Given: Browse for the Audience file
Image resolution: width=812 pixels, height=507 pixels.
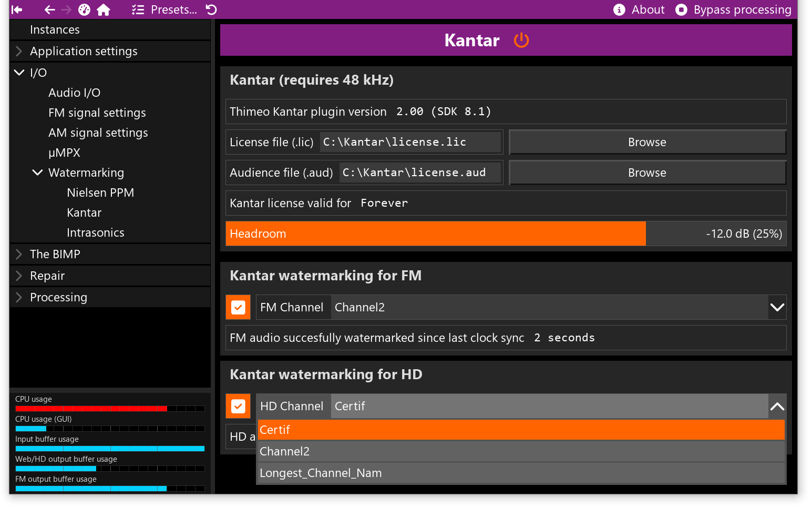Looking at the screenshot, I should point(647,173).
